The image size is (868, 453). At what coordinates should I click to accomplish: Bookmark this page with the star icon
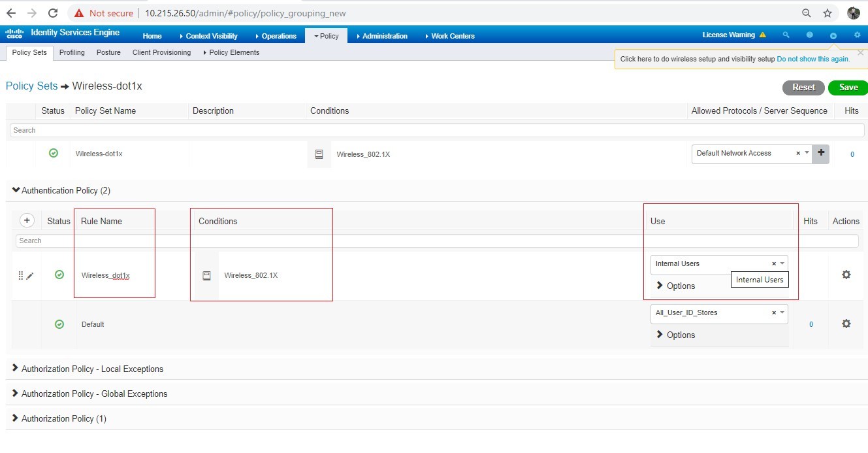pos(828,13)
